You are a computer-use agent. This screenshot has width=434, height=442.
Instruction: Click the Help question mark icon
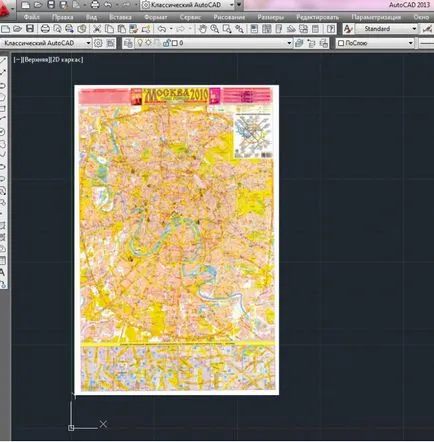coord(331,29)
